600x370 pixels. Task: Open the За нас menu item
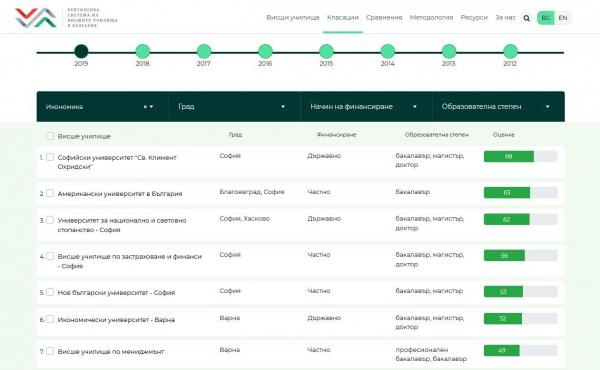pyautogui.click(x=505, y=18)
